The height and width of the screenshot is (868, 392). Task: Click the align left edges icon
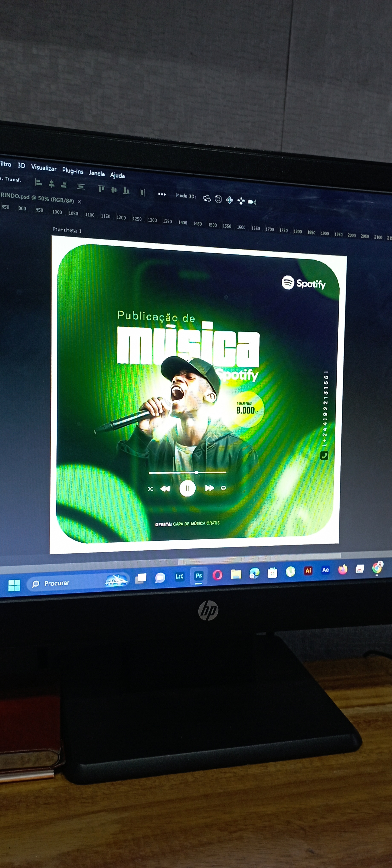click(39, 183)
